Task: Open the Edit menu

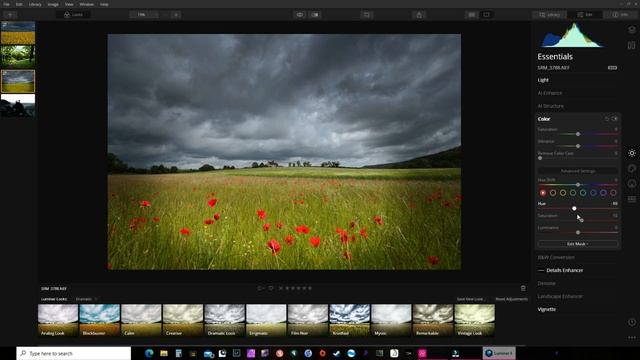Action: [x=19, y=4]
